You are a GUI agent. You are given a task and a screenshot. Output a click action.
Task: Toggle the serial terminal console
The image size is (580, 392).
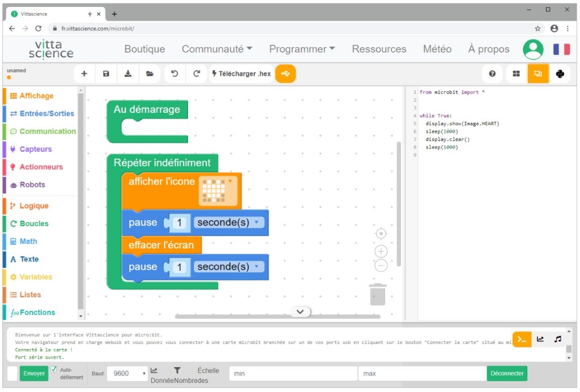tap(522, 338)
